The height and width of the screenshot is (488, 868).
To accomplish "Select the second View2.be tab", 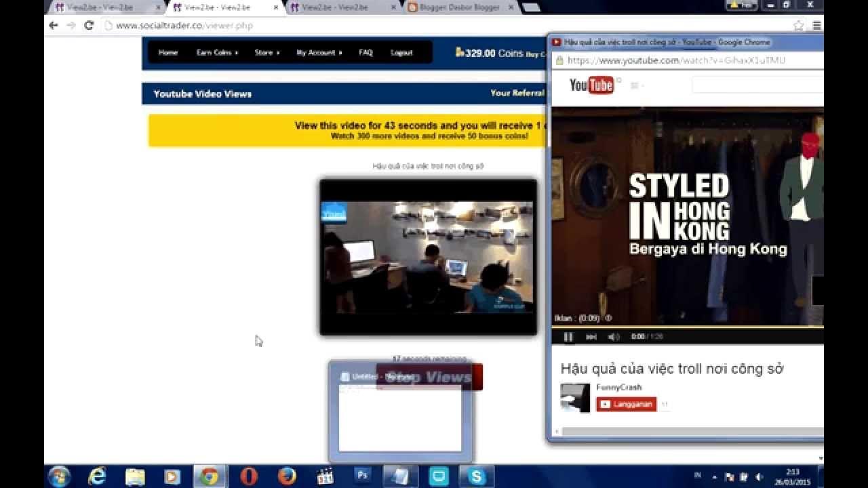I will (x=224, y=7).
